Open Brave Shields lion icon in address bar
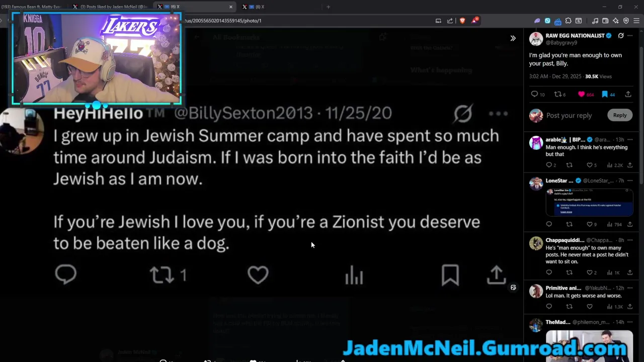Screen dimensions: 644x362 (x=462, y=21)
